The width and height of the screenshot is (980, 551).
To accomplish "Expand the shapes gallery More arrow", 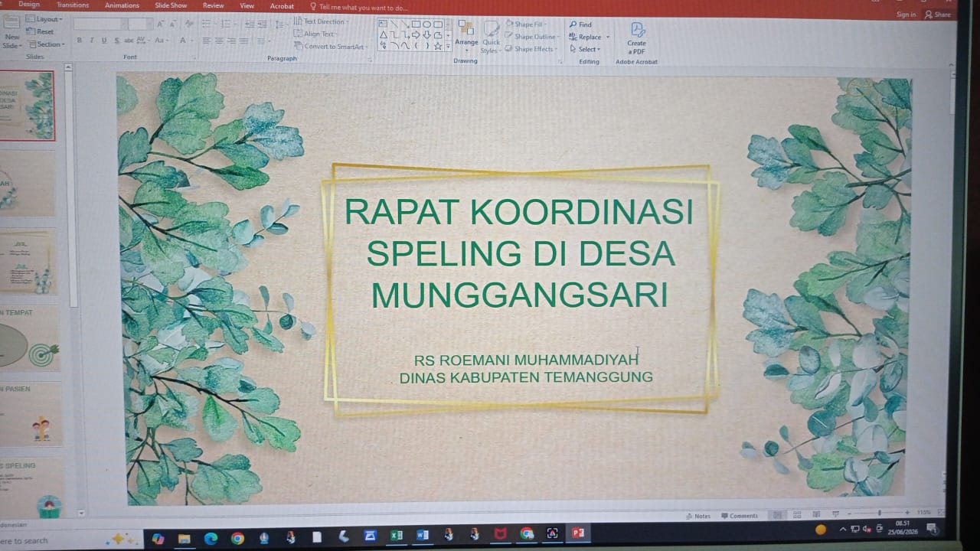I will [x=448, y=46].
